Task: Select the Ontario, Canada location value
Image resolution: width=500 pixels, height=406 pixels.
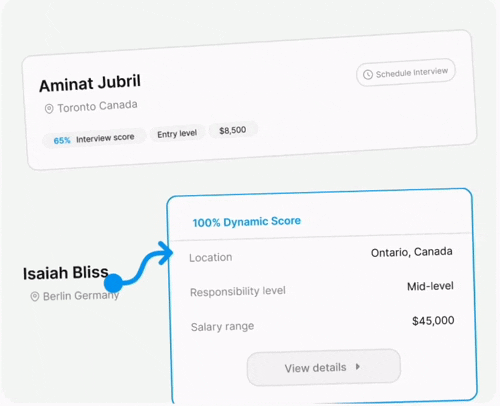Action: (x=412, y=252)
